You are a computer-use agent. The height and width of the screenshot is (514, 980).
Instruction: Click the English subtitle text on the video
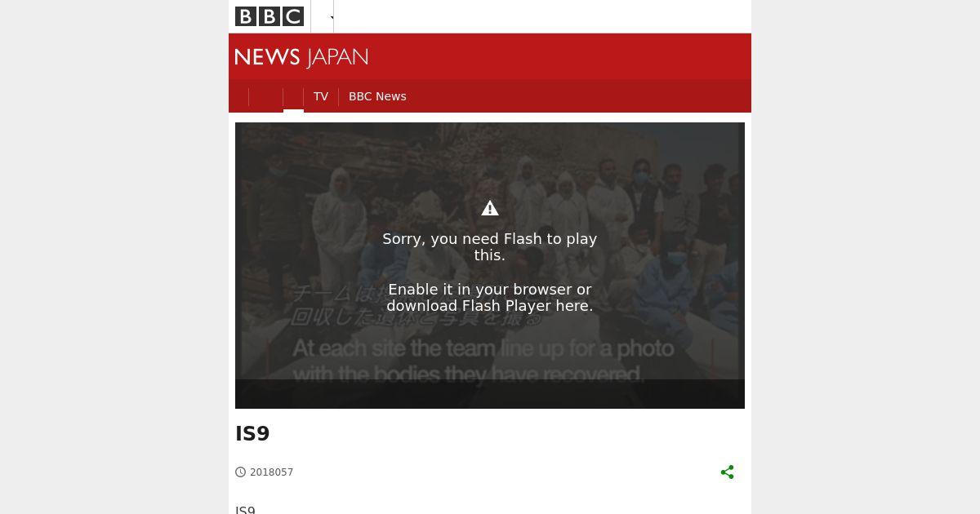[x=483, y=361]
